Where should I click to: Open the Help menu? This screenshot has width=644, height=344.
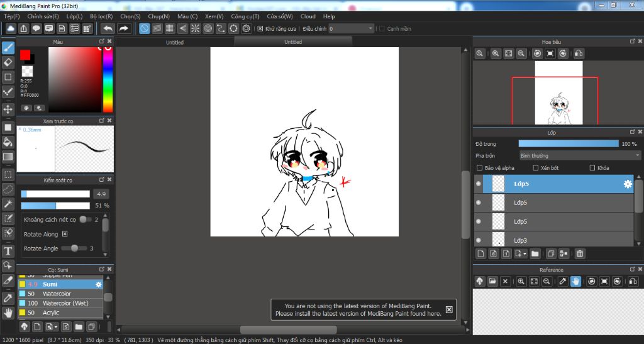click(x=329, y=16)
